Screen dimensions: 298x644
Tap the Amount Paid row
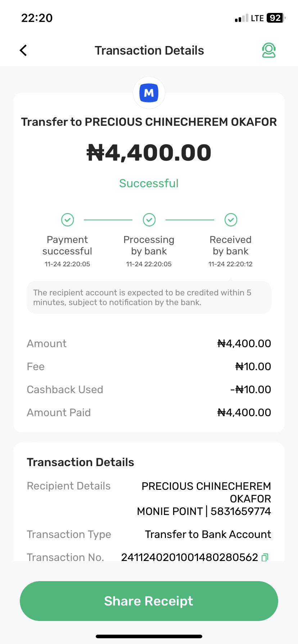tap(149, 413)
